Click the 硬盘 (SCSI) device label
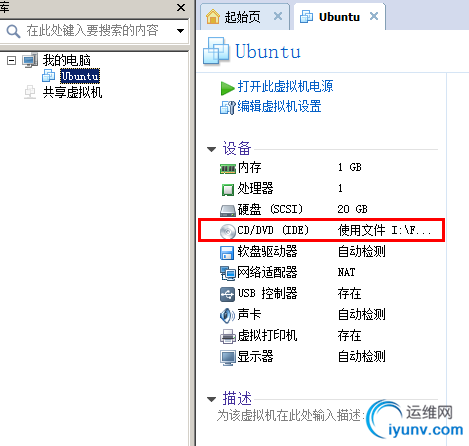 click(x=270, y=209)
